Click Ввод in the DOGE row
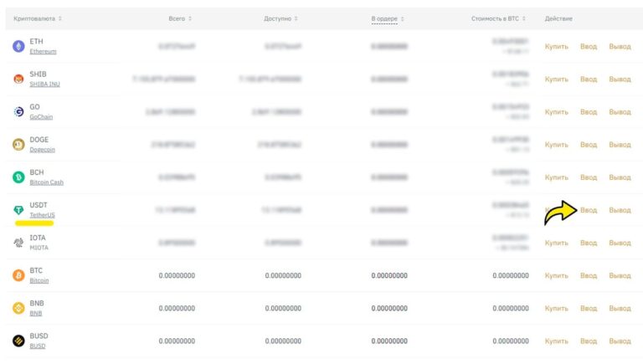Viewport: 643px width, 364px height. (589, 145)
